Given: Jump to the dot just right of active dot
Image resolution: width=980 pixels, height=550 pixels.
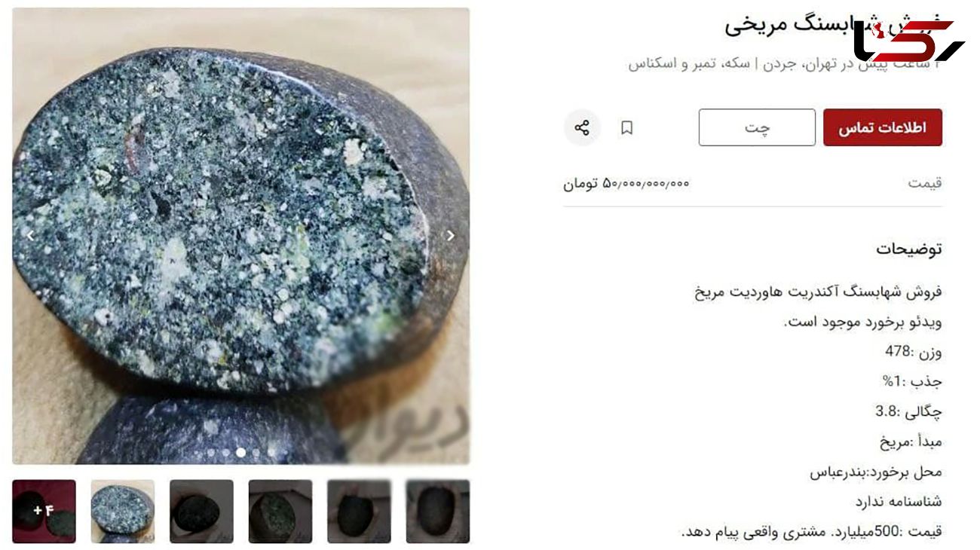Looking at the screenshot, I should coord(256,453).
